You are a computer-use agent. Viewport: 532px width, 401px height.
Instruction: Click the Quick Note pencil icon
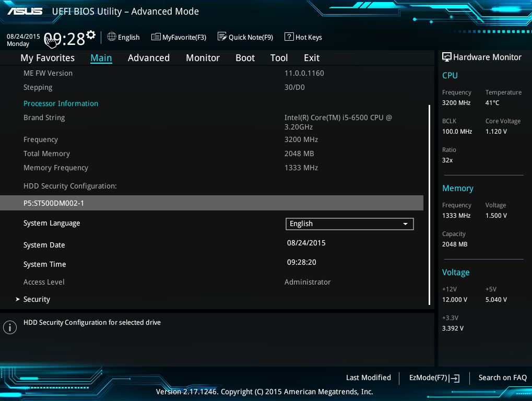pyautogui.click(x=222, y=37)
